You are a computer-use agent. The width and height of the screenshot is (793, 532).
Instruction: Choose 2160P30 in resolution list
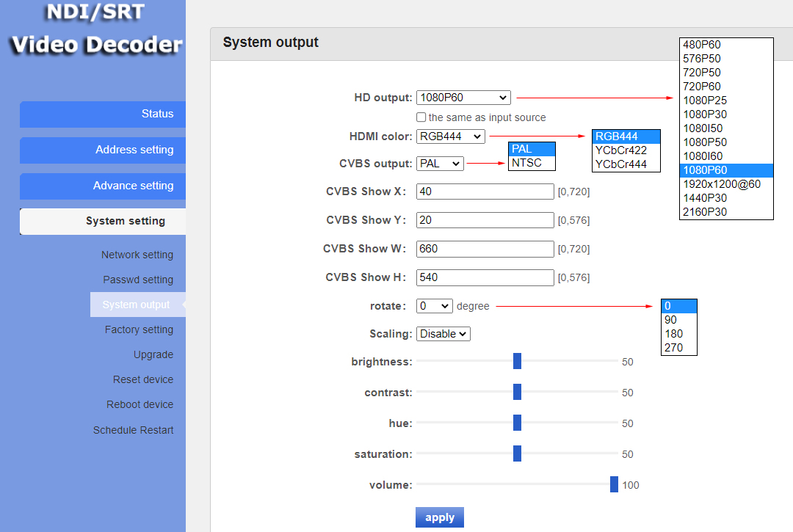(726, 212)
